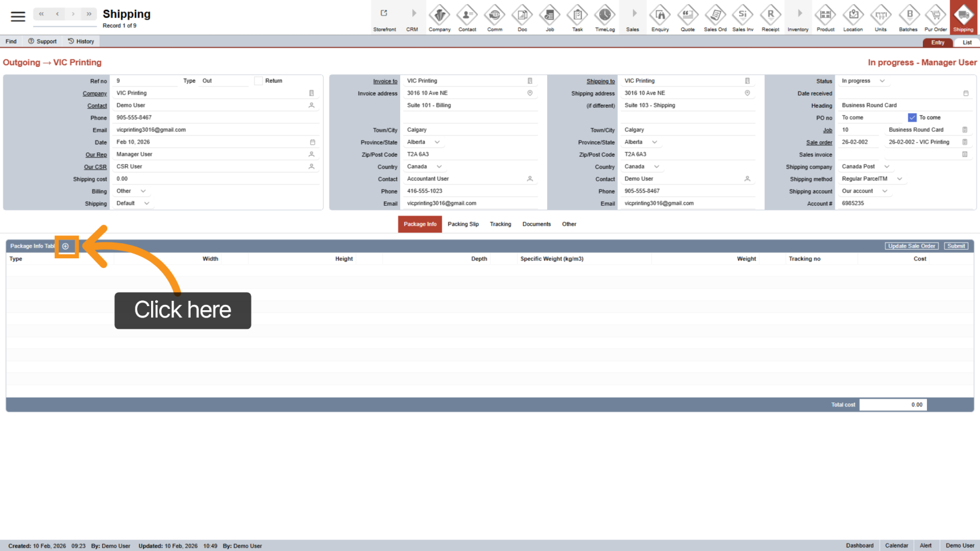Click the Pur Order toolbar icon
Viewport: 980px width, 551px height.
click(935, 18)
